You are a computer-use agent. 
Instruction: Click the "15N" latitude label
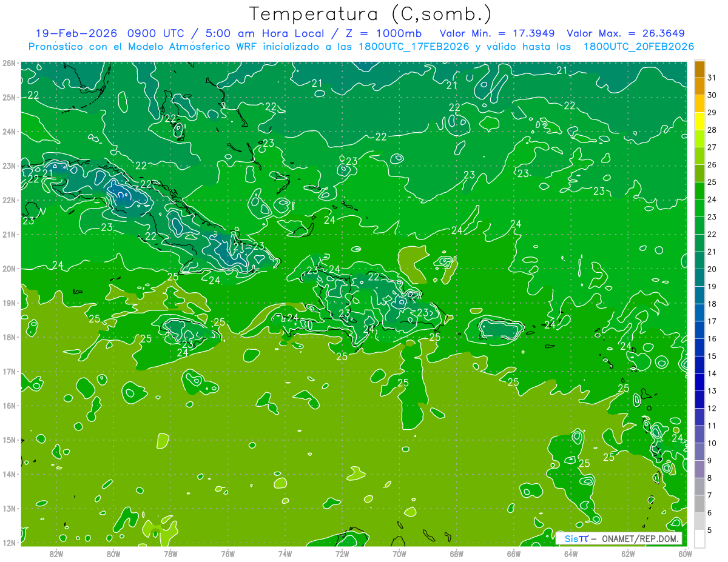click(8, 440)
